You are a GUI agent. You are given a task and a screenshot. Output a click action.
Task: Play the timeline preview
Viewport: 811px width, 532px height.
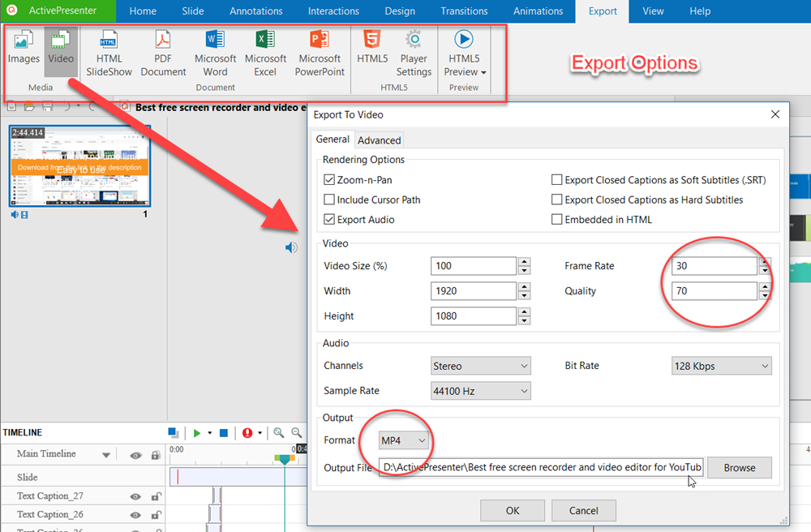click(196, 433)
